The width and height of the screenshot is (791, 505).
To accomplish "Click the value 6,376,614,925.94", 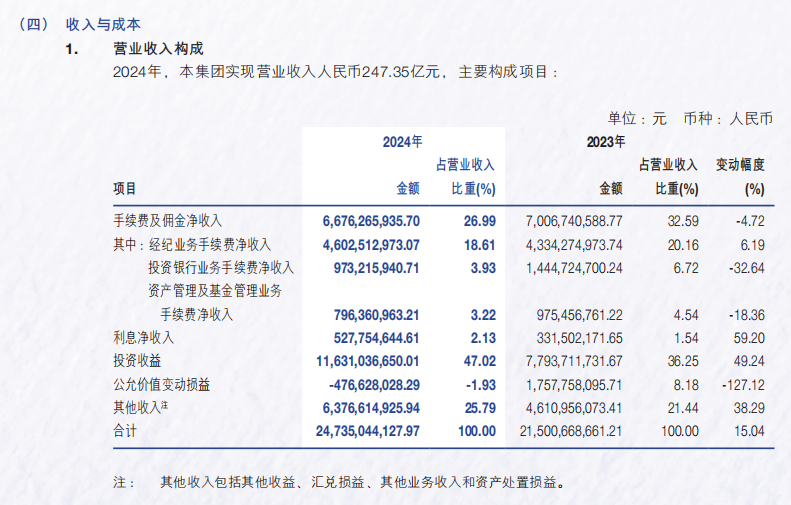I will point(371,408).
